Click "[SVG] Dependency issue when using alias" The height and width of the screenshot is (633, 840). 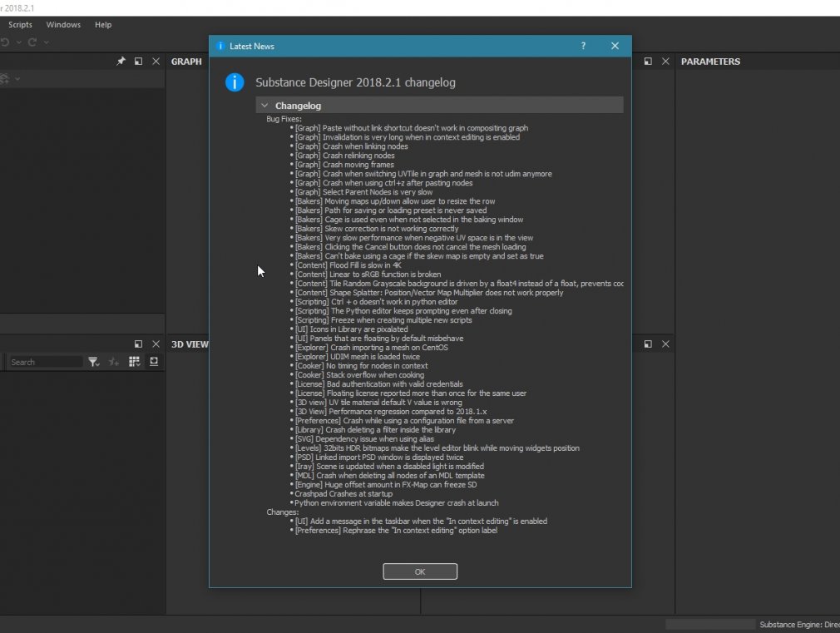(365, 439)
